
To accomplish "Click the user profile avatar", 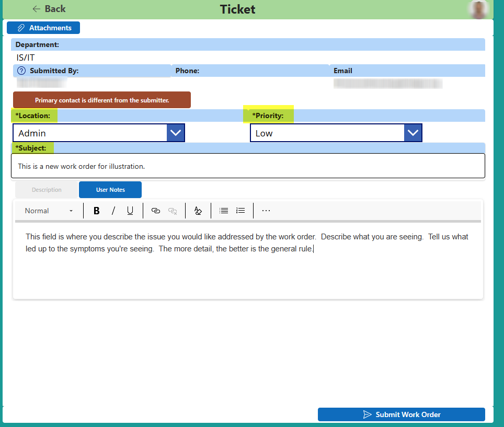I will pos(478,9).
